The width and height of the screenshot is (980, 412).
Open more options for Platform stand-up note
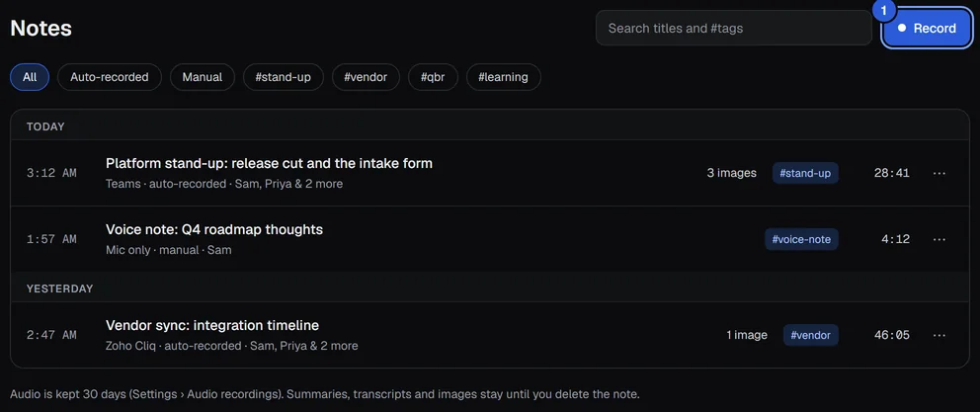[x=939, y=173]
